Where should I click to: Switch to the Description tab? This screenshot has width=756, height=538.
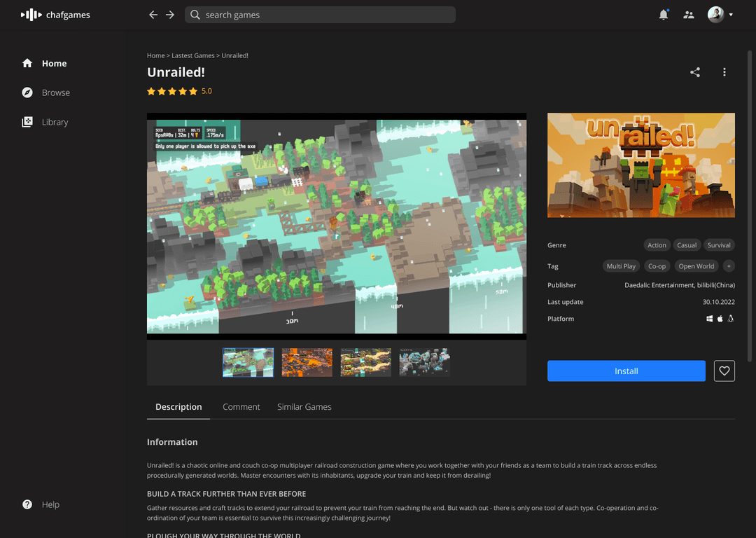[178, 407]
